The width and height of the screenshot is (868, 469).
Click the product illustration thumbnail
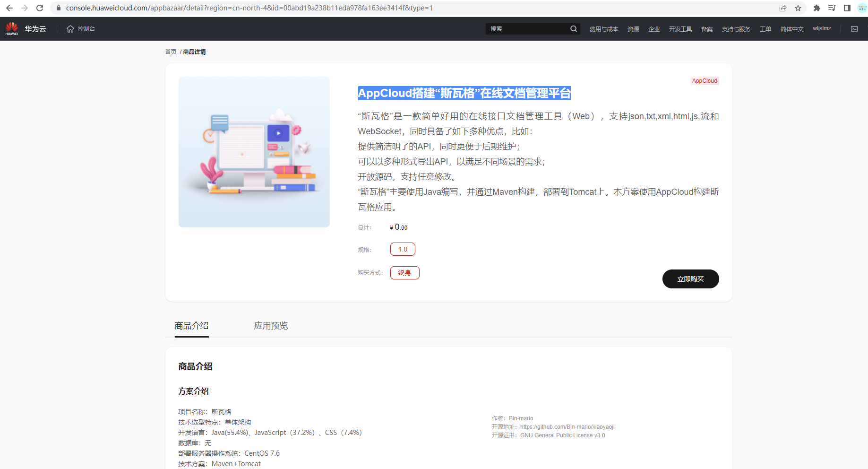[x=254, y=152]
